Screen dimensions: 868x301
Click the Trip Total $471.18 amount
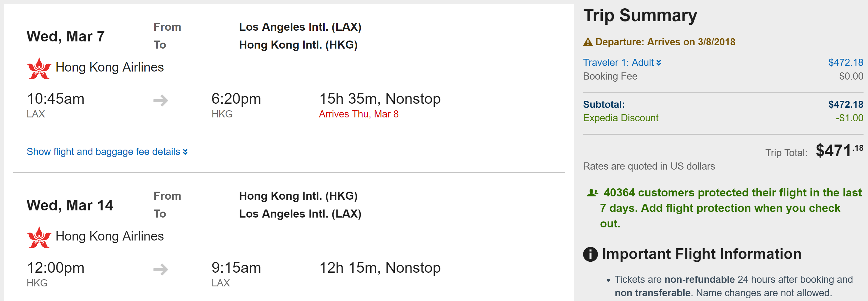click(x=839, y=150)
